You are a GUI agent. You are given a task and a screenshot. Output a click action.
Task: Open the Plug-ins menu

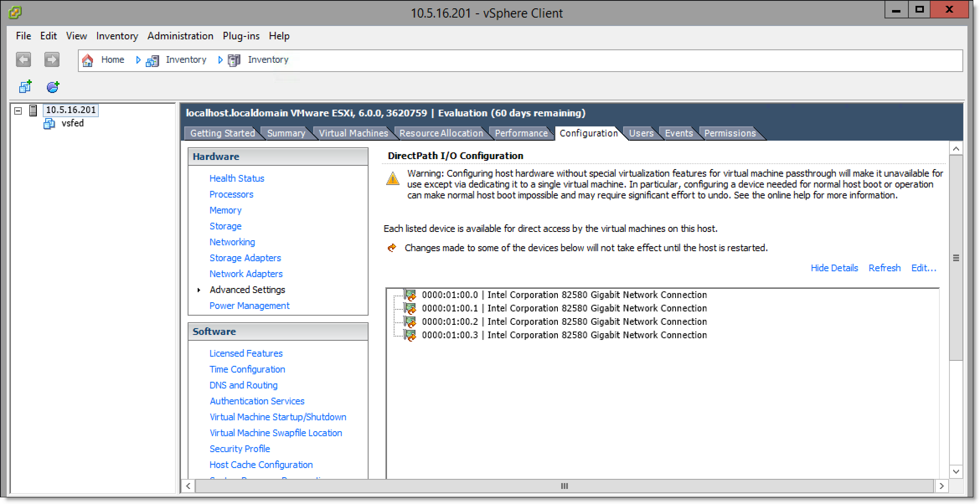[x=241, y=36]
